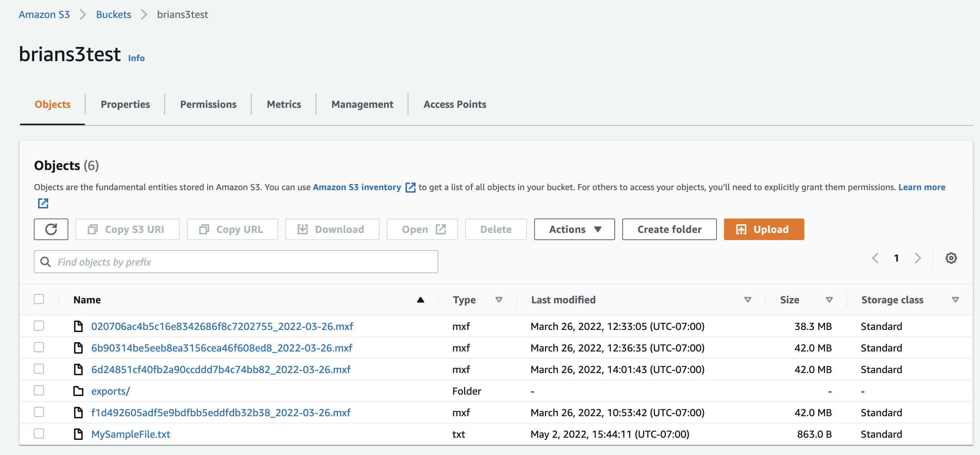Select checkbox for 6d24851cf40fb2a90ccddd7b4c74bb82 file
Screen dimensions: 980x455
[x=39, y=369]
